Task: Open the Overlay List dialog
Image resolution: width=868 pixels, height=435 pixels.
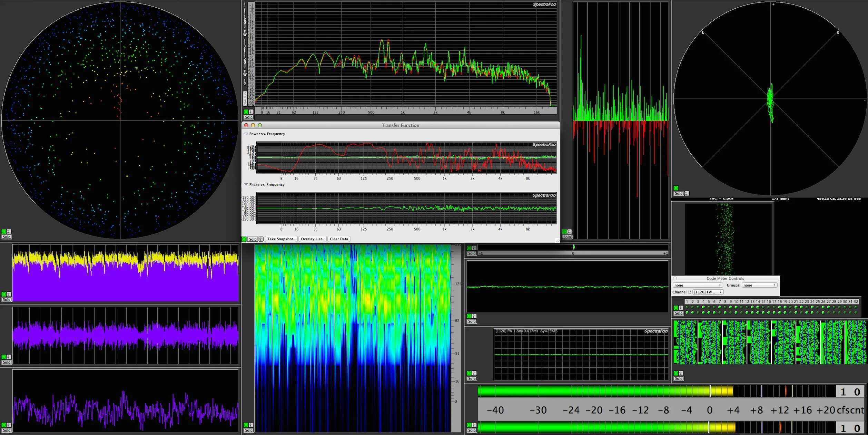Action: (x=312, y=239)
